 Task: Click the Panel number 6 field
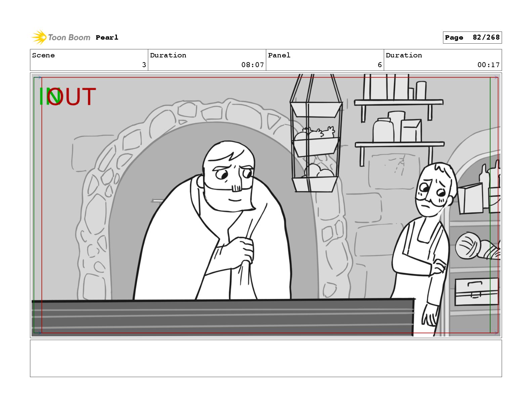click(325, 60)
